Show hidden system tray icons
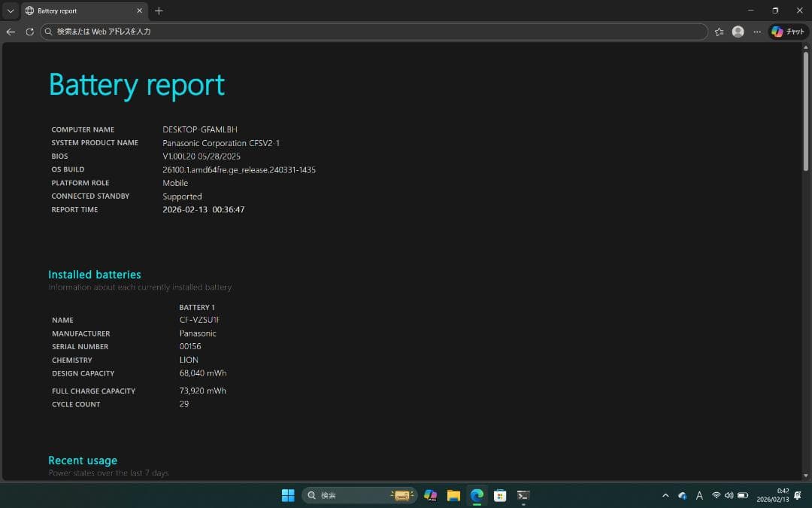Image resolution: width=812 pixels, height=508 pixels. click(x=665, y=495)
